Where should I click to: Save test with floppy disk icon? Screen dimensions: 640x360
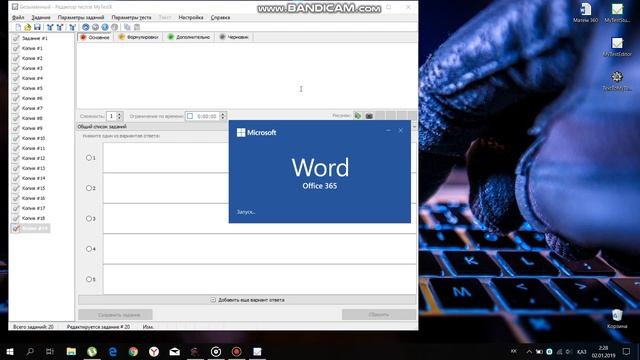(37, 27)
